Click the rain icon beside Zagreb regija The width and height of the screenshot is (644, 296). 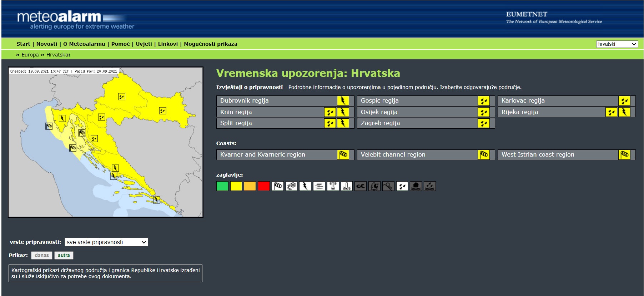click(483, 123)
